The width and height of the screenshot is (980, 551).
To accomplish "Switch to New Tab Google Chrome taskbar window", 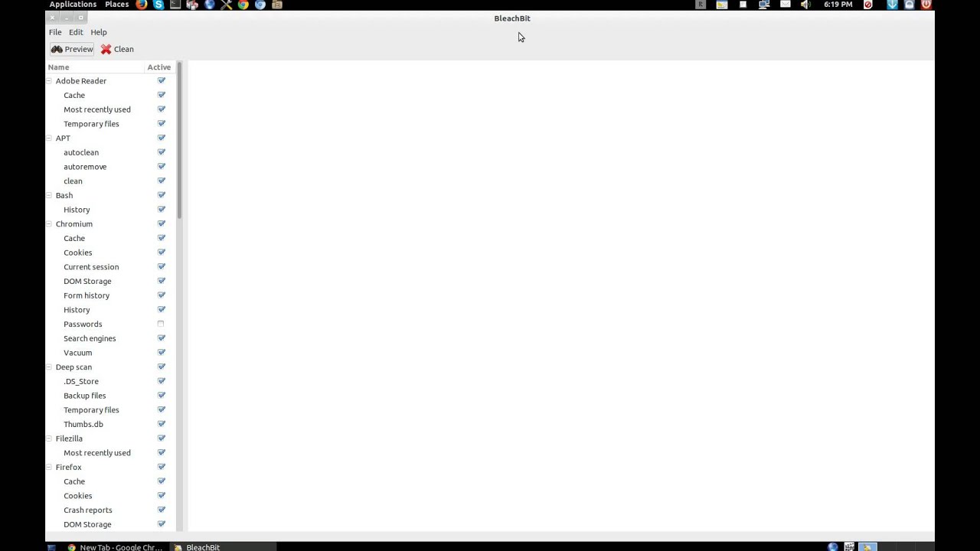I will click(115, 547).
